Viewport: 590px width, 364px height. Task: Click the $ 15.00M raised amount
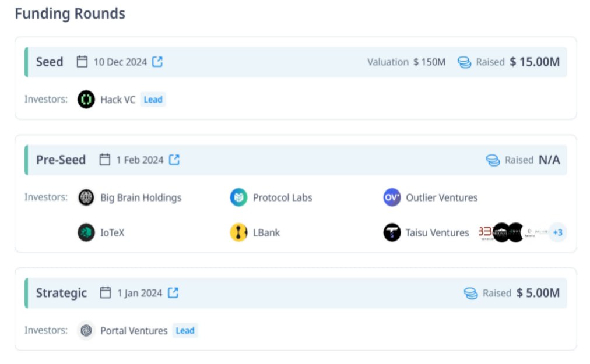[535, 62]
